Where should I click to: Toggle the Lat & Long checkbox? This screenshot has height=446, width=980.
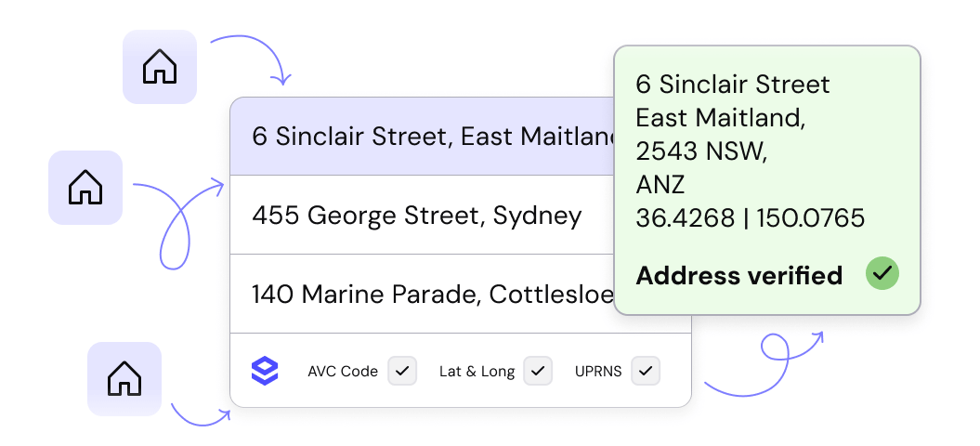pyautogui.click(x=538, y=371)
